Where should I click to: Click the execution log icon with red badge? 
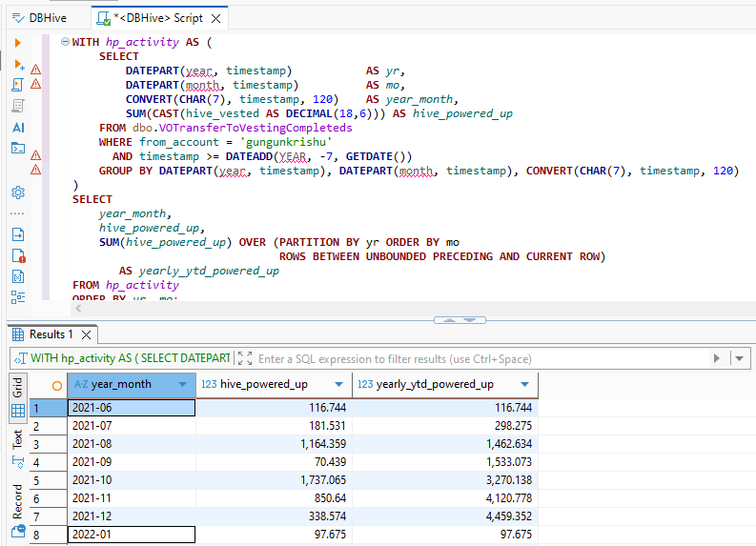[x=17, y=255]
